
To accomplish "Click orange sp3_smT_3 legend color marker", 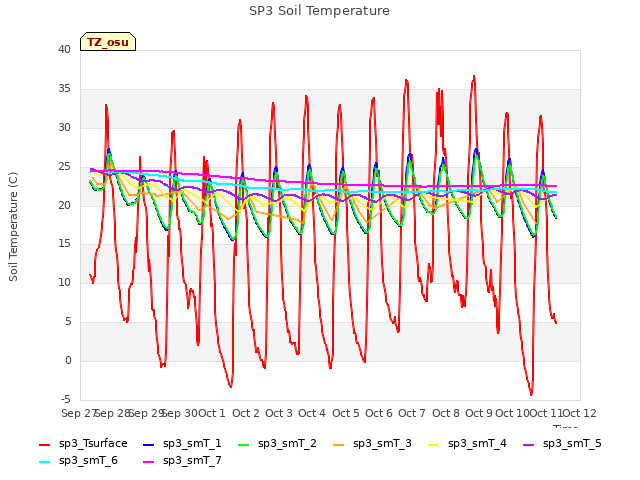I will pos(339,444).
